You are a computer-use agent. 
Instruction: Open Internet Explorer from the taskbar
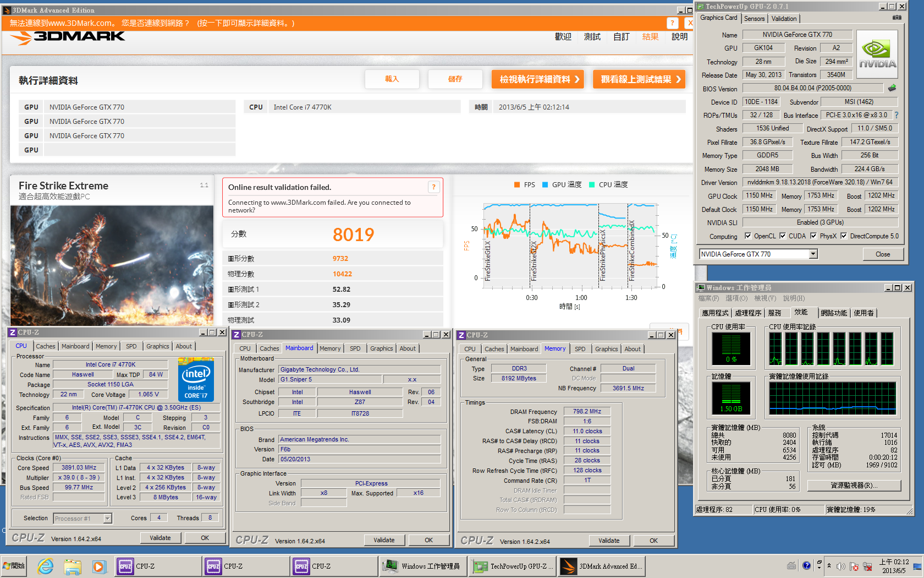(x=46, y=566)
